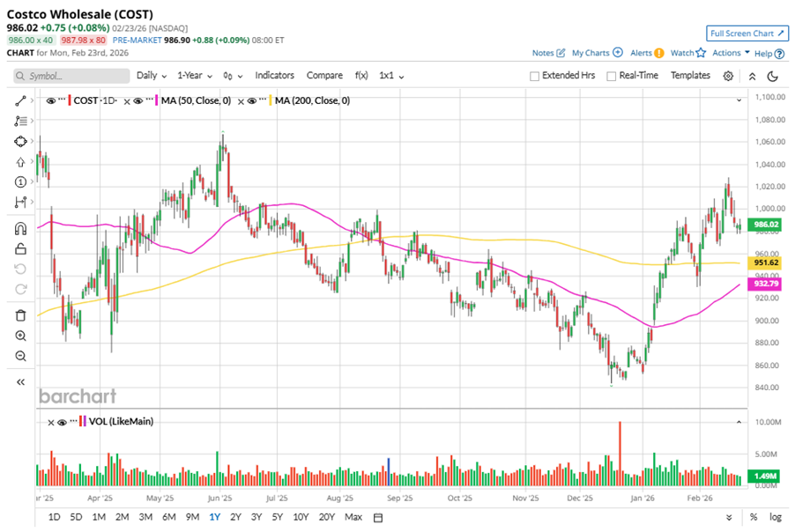Click the Notes link
This screenshot has width=795, height=532.
coord(548,53)
